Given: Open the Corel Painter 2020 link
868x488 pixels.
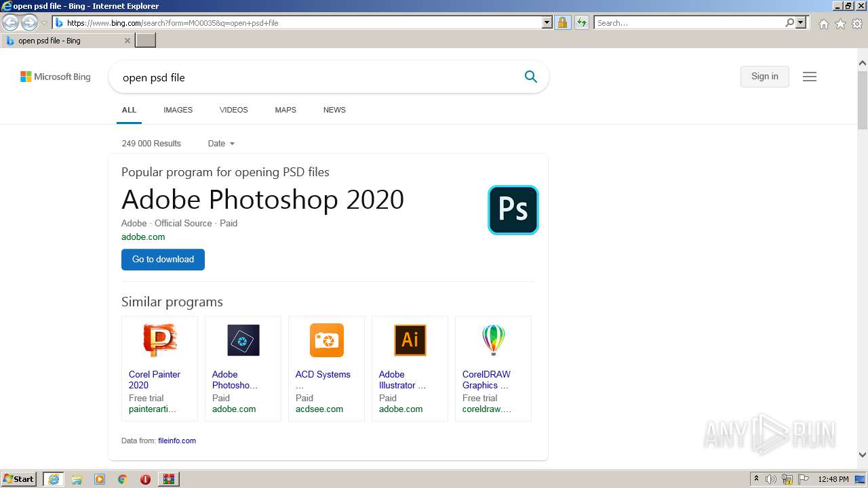Looking at the screenshot, I should [155, 380].
